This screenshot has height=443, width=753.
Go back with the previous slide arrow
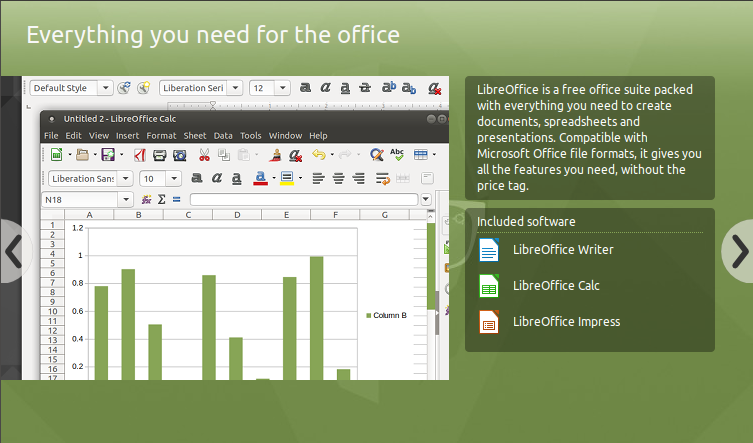[x=12, y=251]
